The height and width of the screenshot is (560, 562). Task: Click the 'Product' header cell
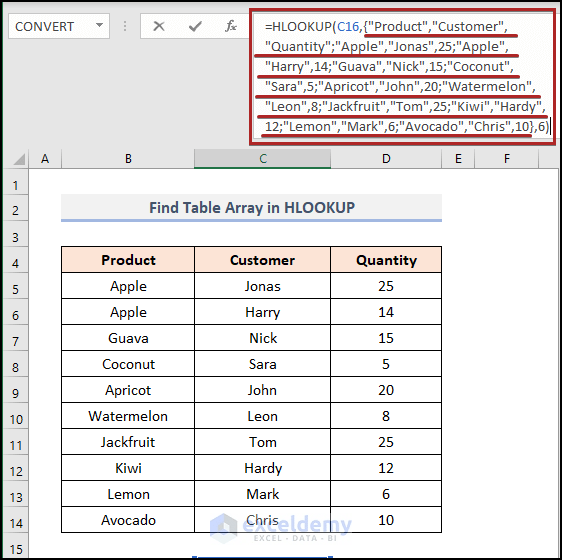pos(128,260)
